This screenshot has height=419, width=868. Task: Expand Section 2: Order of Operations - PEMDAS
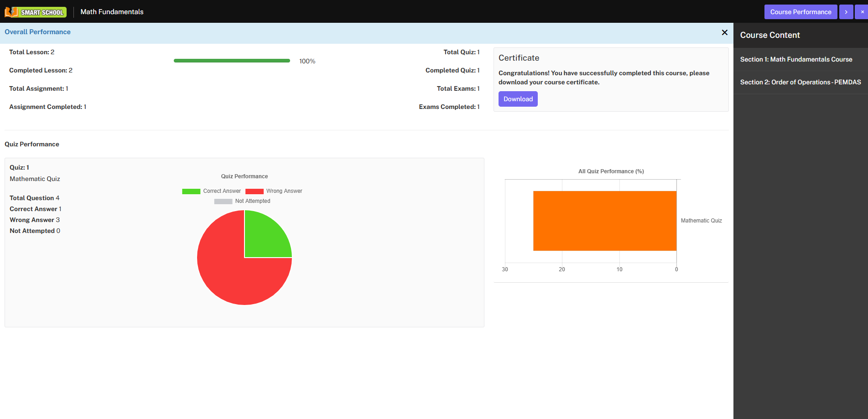tap(800, 82)
